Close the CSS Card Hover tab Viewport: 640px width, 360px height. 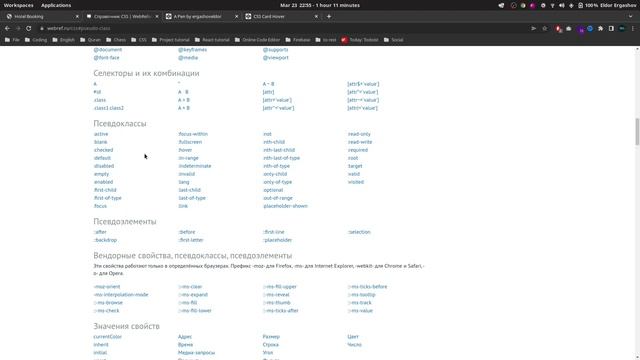coord(316,16)
